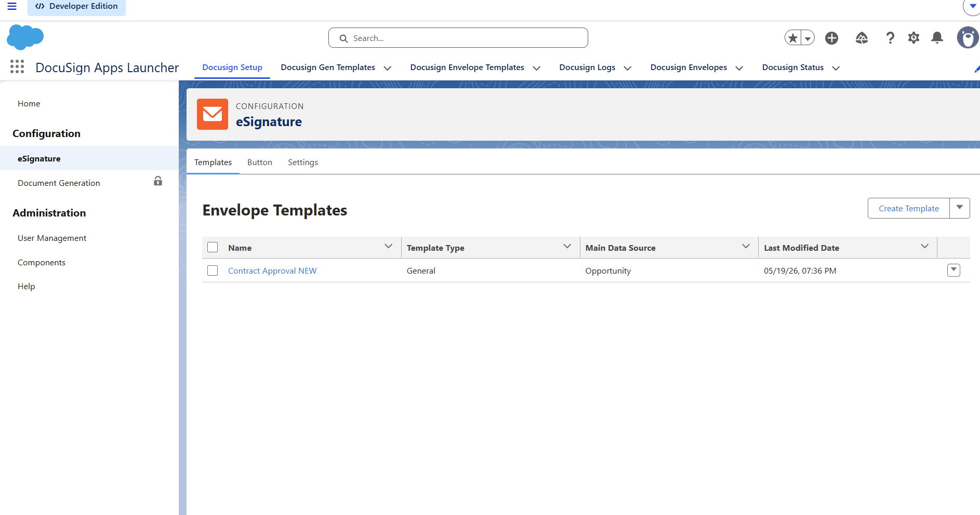Open the Notifications bell
This screenshot has height=515, width=980.
coord(937,38)
